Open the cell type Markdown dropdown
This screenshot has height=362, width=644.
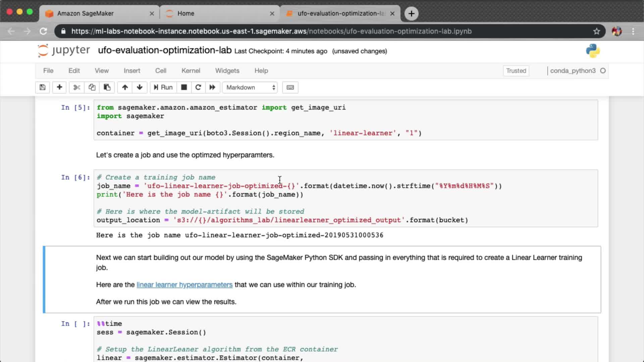[250, 87]
